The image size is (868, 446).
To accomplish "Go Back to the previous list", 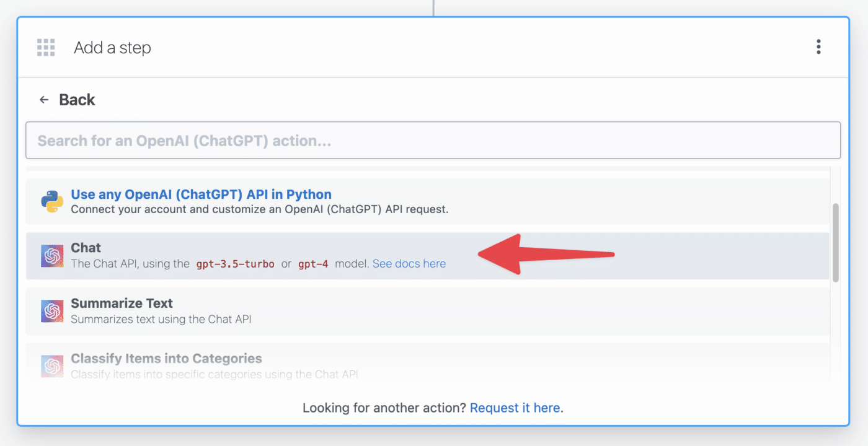I will pyautogui.click(x=77, y=100).
